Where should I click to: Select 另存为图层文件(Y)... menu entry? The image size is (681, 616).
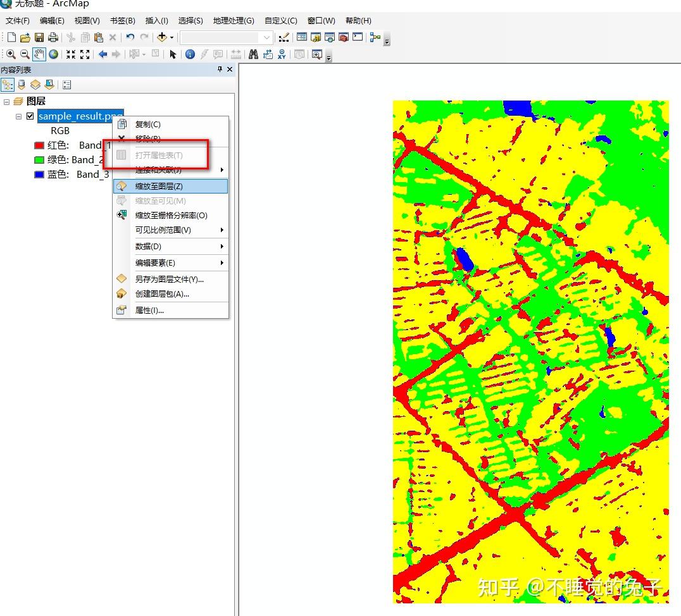click(169, 279)
